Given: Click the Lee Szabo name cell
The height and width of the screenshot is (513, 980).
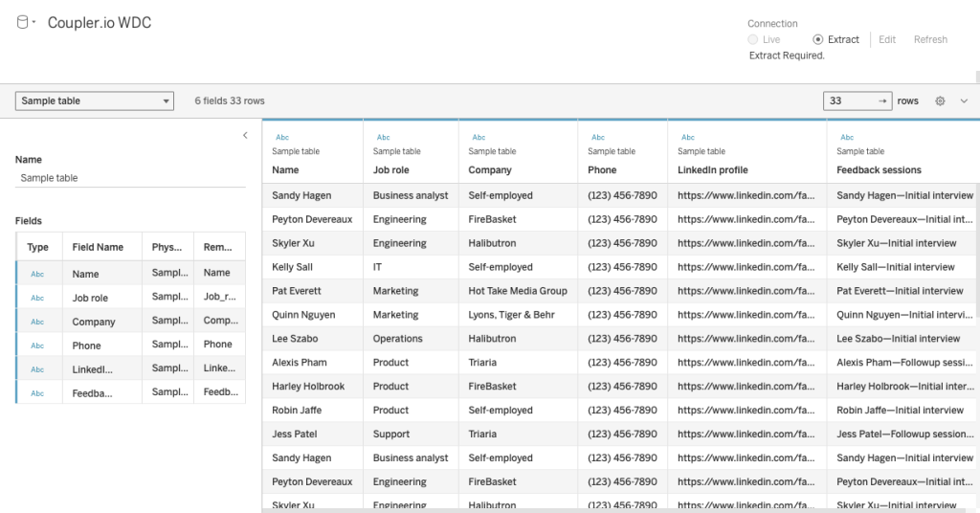Looking at the screenshot, I should pyautogui.click(x=295, y=339).
